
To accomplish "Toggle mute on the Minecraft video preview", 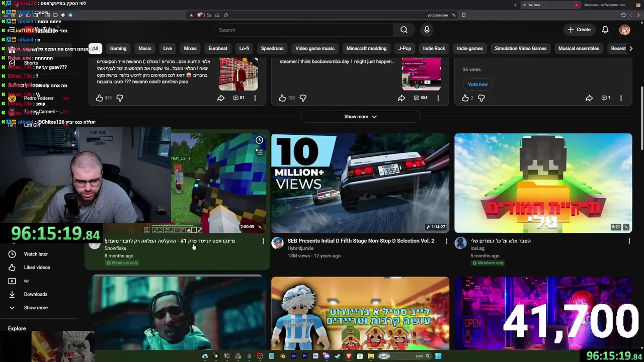I will tap(260, 227).
